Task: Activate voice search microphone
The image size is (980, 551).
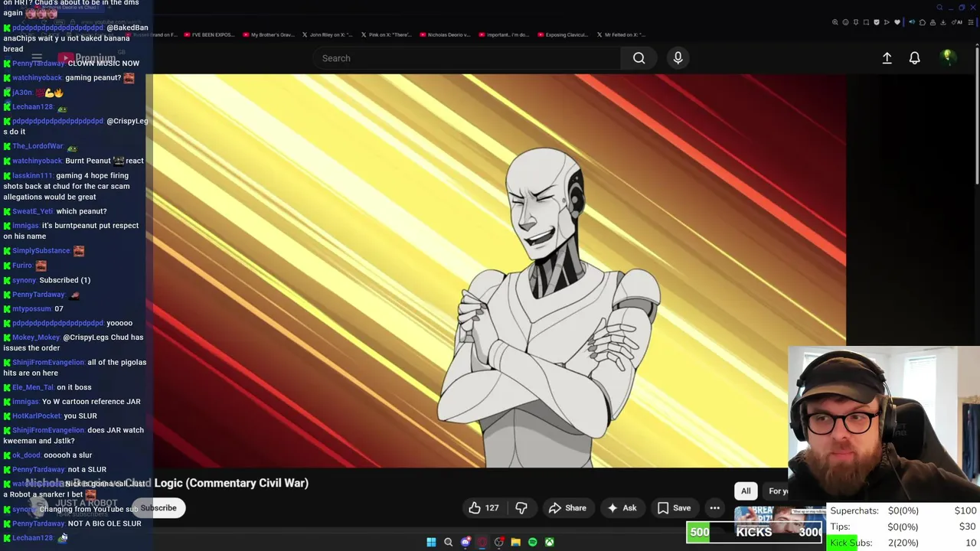Action: 678,58
